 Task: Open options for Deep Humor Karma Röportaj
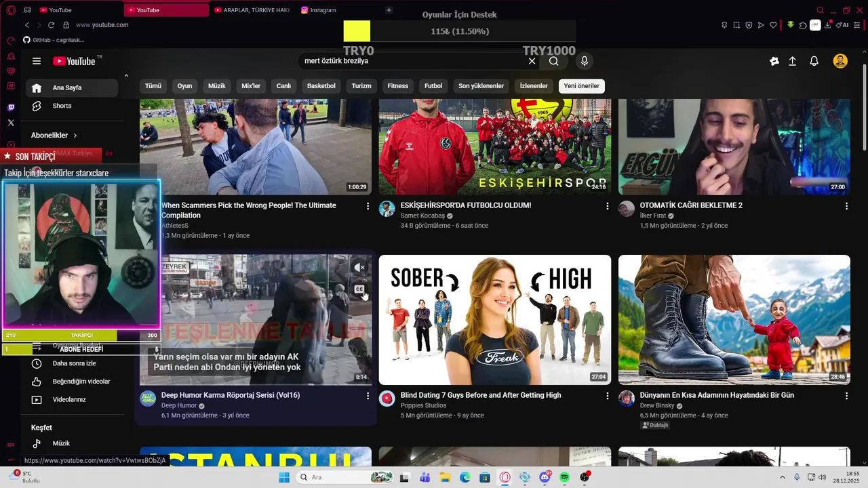coord(368,396)
